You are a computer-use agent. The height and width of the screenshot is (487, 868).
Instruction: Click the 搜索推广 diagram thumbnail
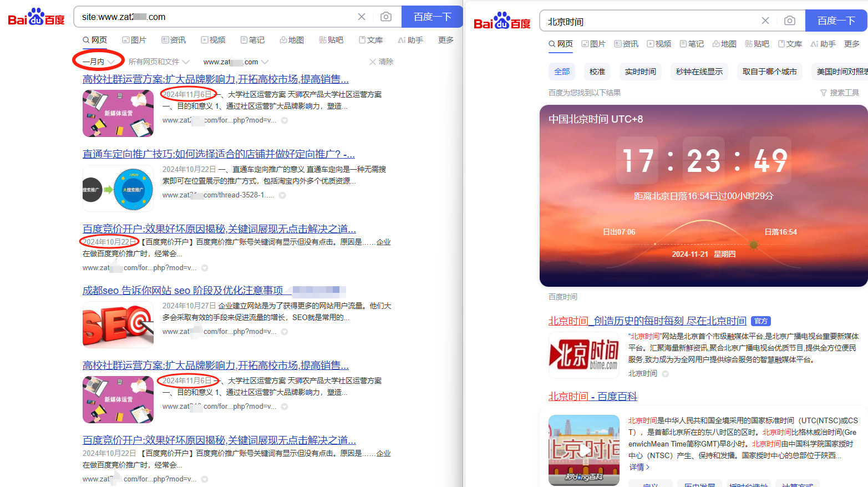coord(118,189)
